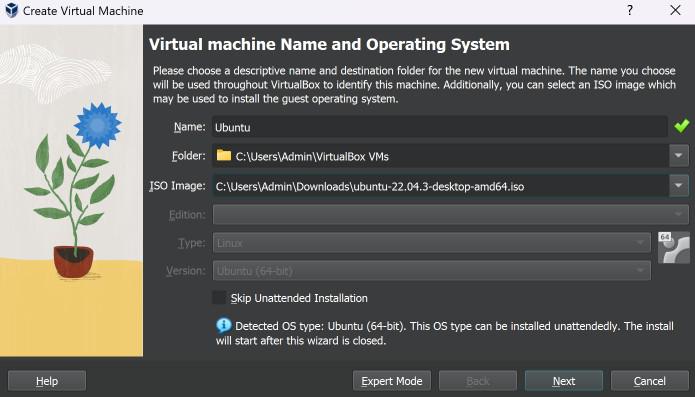
Task: Click the Type dropdown showing Linux
Action: click(x=432, y=242)
